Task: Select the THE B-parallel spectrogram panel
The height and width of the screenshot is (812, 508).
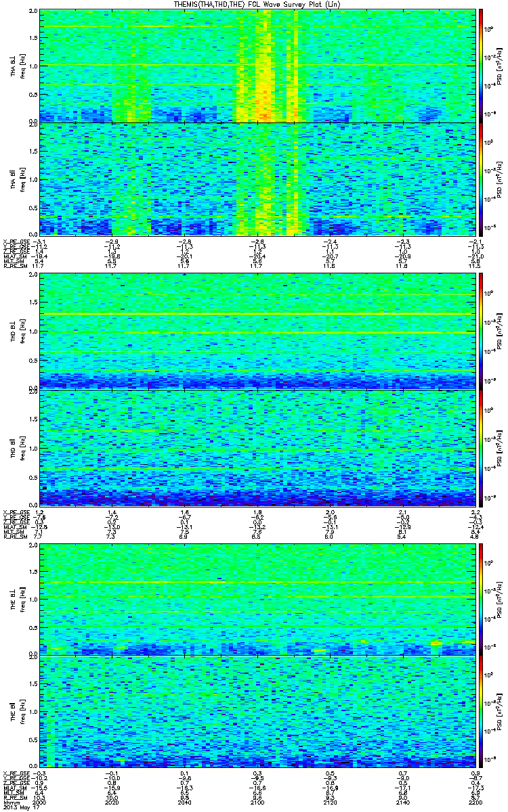Action: 257,711
